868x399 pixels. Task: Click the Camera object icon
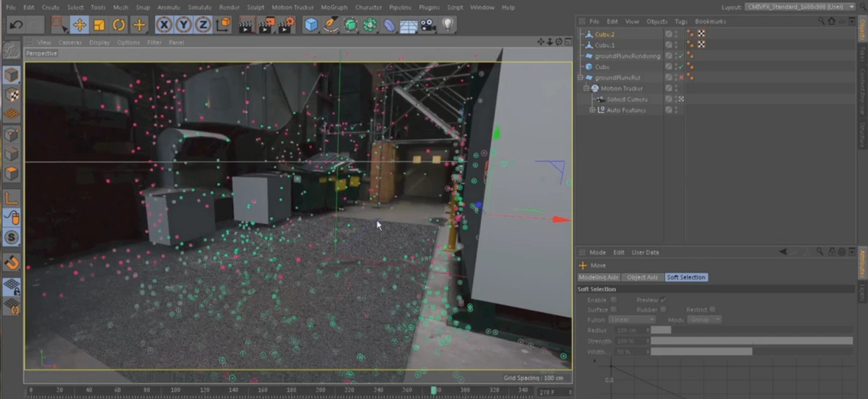click(427, 25)
